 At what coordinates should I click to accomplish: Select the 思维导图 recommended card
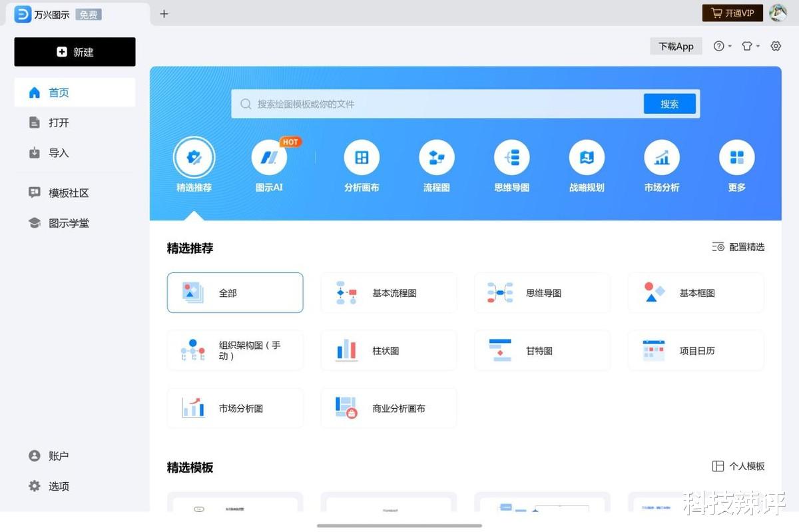coord(542,292)
